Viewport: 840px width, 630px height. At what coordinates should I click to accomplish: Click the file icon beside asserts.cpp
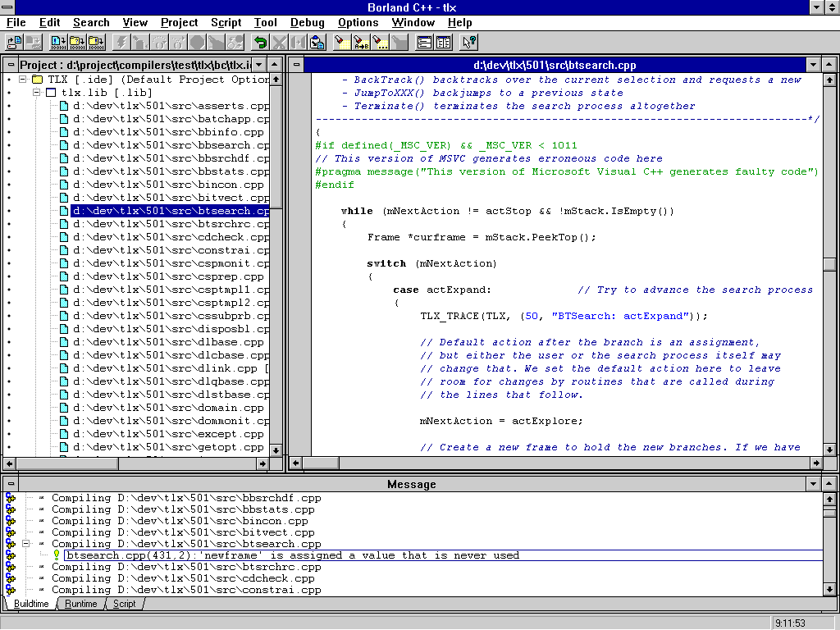click(64, 106)
